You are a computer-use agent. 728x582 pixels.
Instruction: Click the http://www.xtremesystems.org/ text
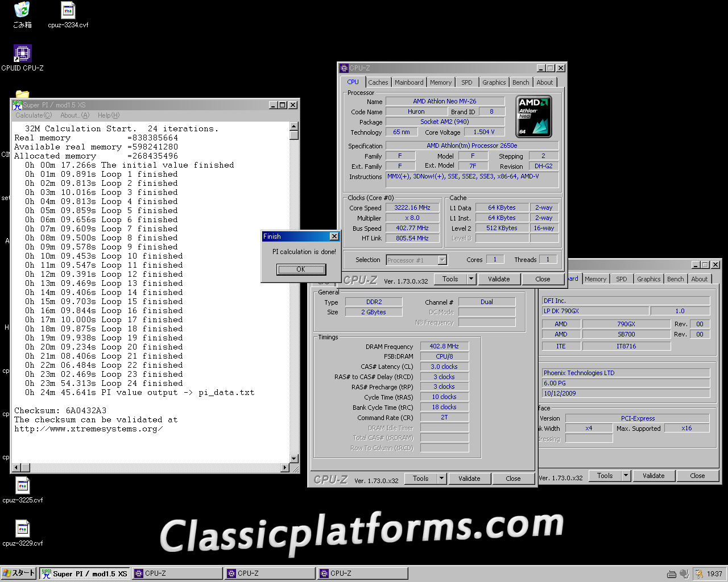(89, 429)
